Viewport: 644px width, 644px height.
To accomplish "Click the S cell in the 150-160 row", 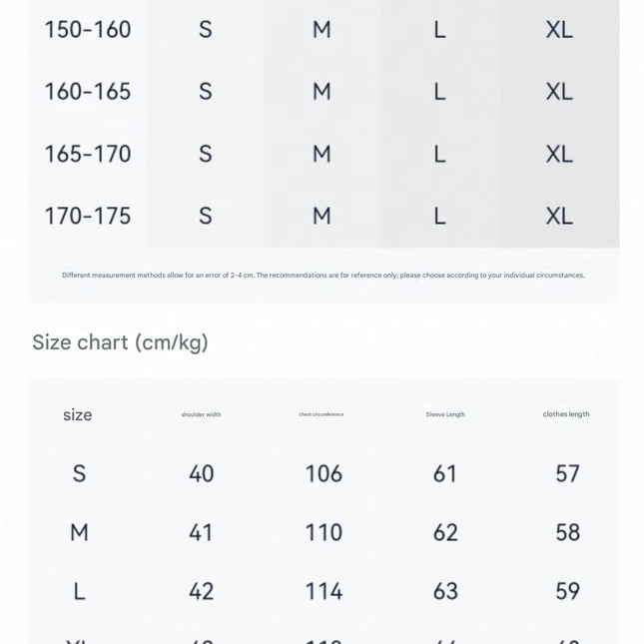I will [206, 30].
